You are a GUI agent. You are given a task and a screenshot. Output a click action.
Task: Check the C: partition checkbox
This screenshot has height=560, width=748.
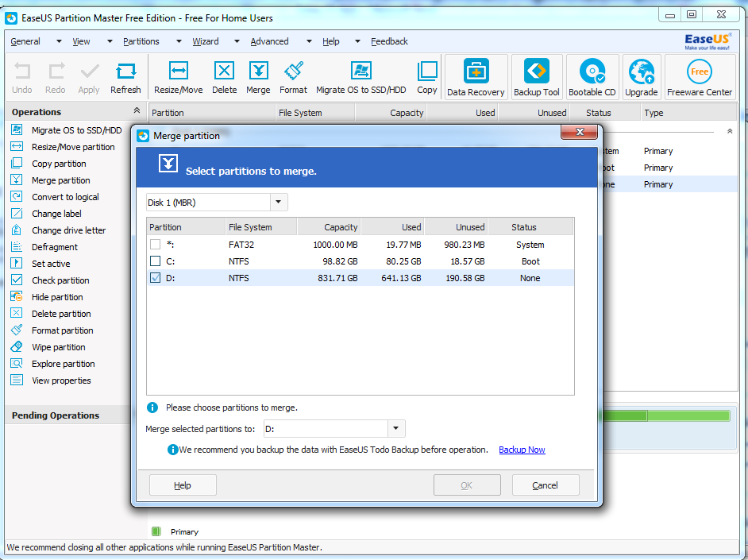coord(155,261)
